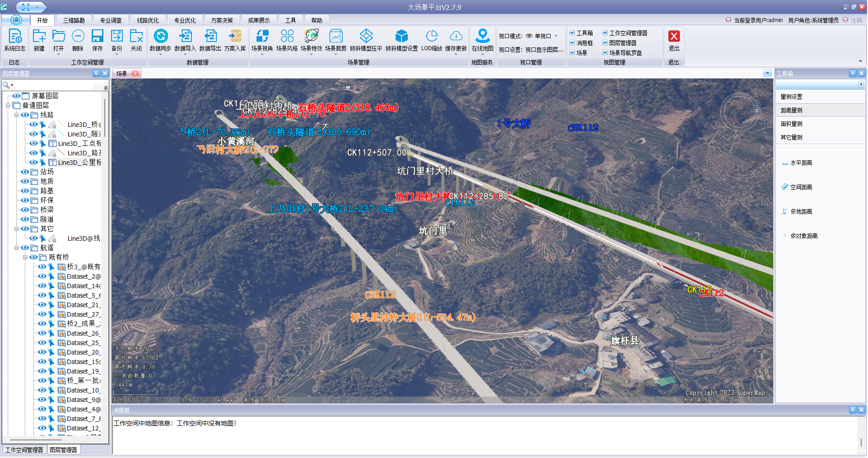Toggle the 图层管理器 checkbox
The width and height of the screenshot is (868, 458).
tap(605, 43)
